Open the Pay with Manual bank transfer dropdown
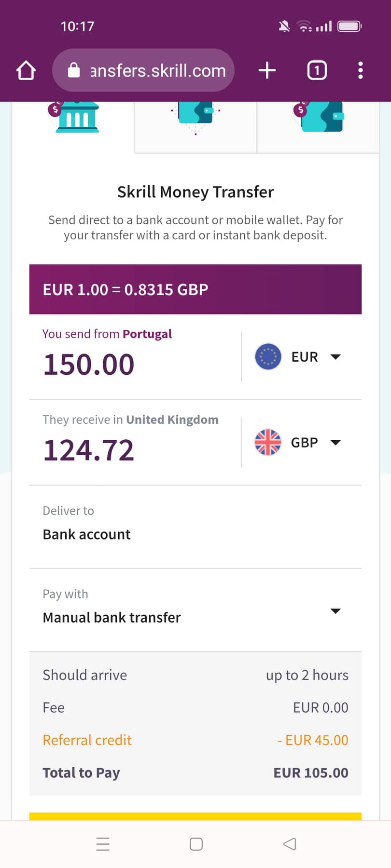The height and width of the screenshot is (868, 391). pos(335,611)
